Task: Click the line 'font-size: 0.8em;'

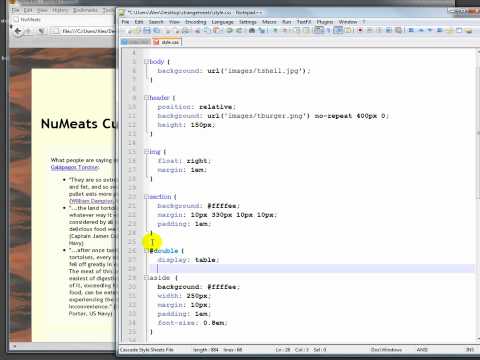Action: [192, 323]
